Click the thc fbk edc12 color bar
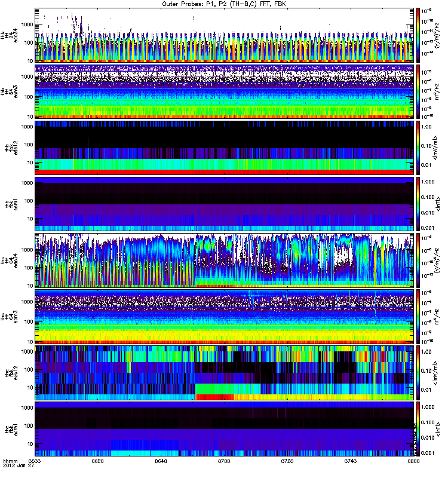 click(418, 373)
